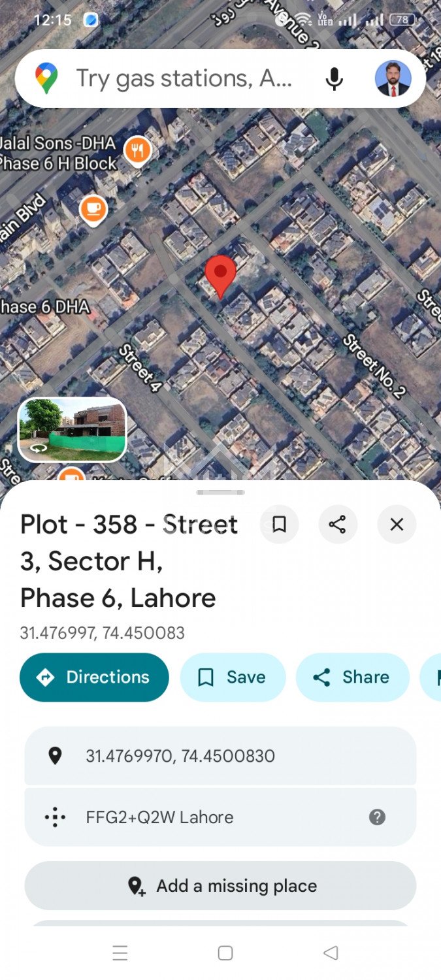Tap the round share icon beside title

click(338, 524)
